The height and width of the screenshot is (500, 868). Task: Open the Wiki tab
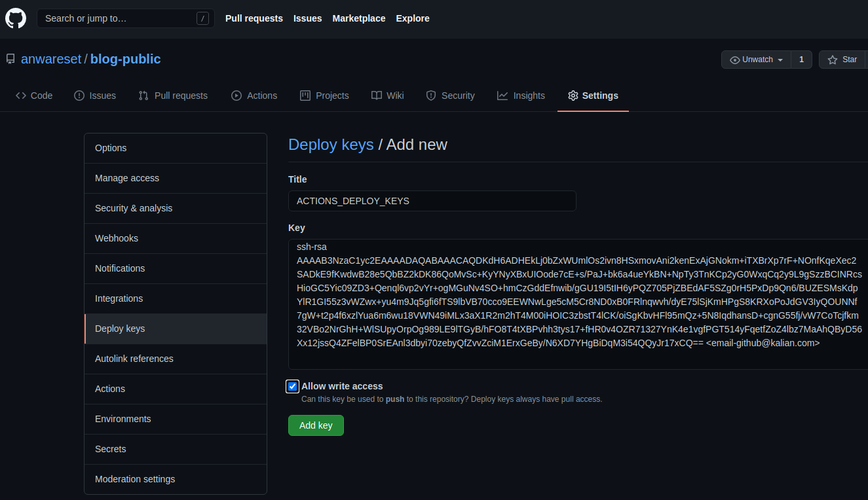pos(387,96)
